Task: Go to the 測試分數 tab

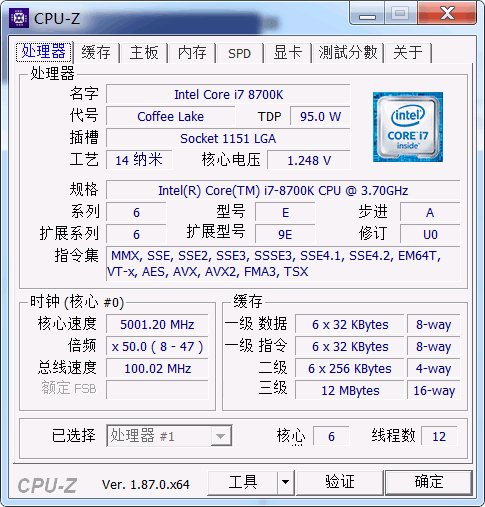Action: pos(348,53)
